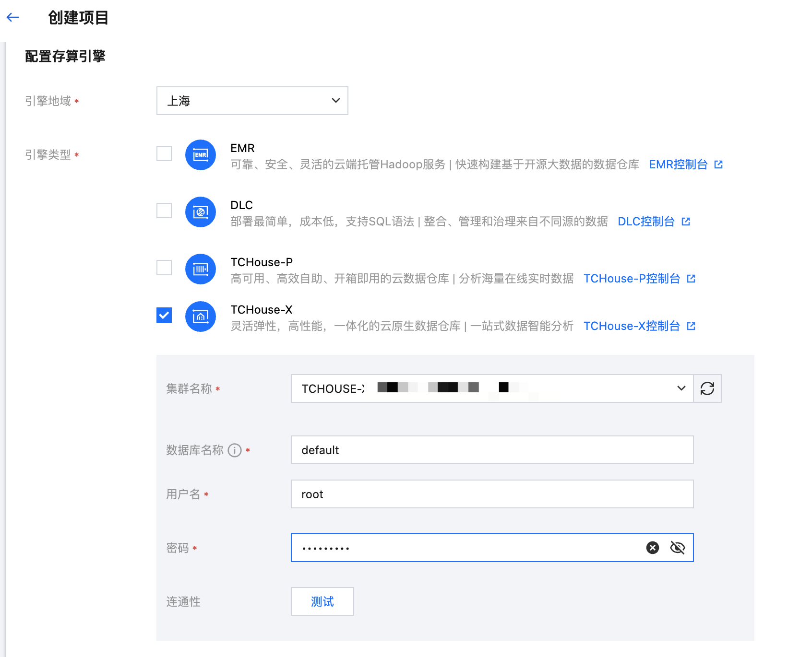The height and width of the screenshot is (657, 812).
Task: Click the DLC engine name text
Action: pos(241,205)
